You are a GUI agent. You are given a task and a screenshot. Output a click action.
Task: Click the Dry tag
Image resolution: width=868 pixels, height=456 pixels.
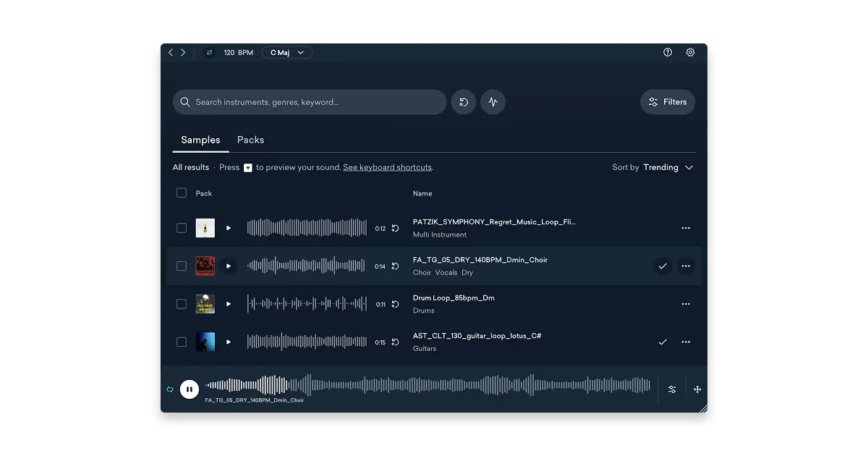tap(467, 273)
